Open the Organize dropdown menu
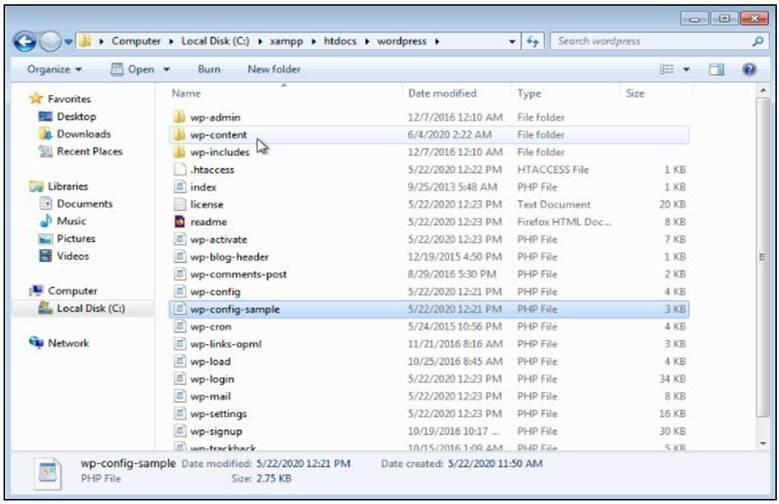Viewport: 779px width, 504px height. pyautogui.click(x=54, y=69)
